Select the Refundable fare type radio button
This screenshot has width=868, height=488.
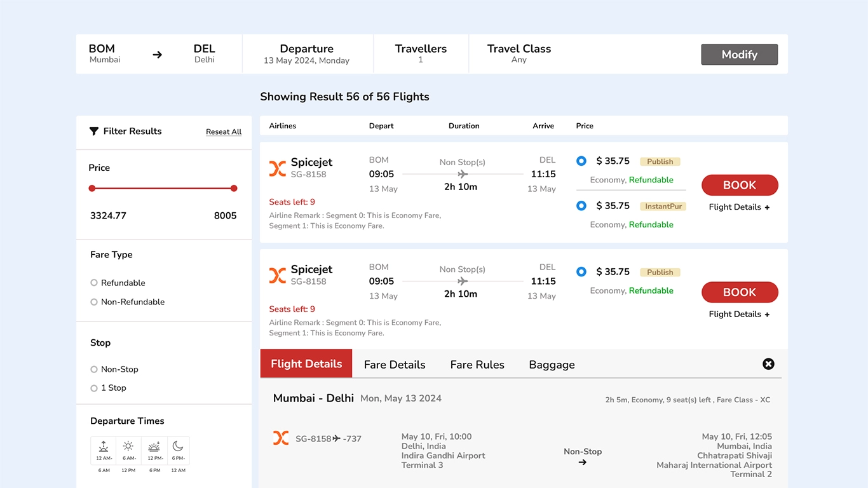coord(93,283)
